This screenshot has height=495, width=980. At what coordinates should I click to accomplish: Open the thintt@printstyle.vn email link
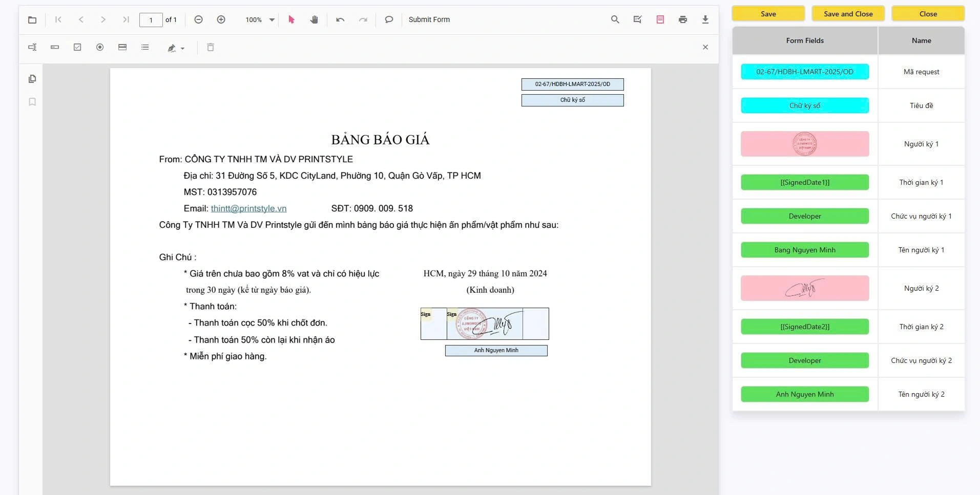tap(248, 208)
